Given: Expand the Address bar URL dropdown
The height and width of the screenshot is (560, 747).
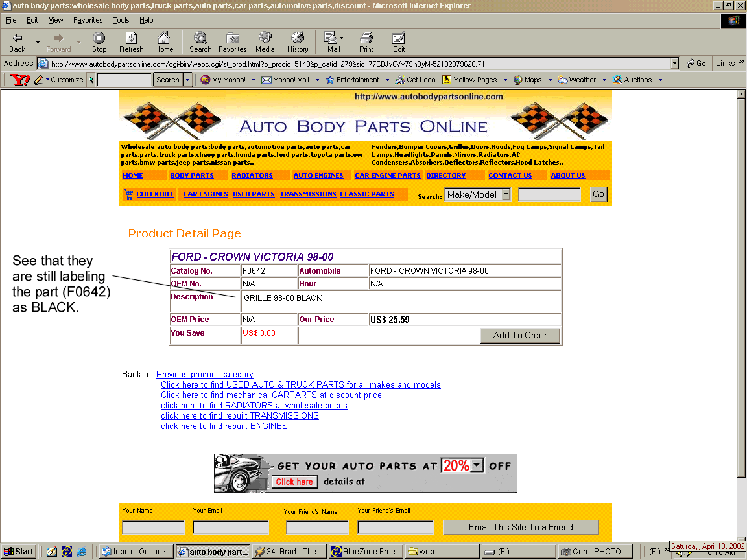Looking at the screenshot, I should [674, 64].
